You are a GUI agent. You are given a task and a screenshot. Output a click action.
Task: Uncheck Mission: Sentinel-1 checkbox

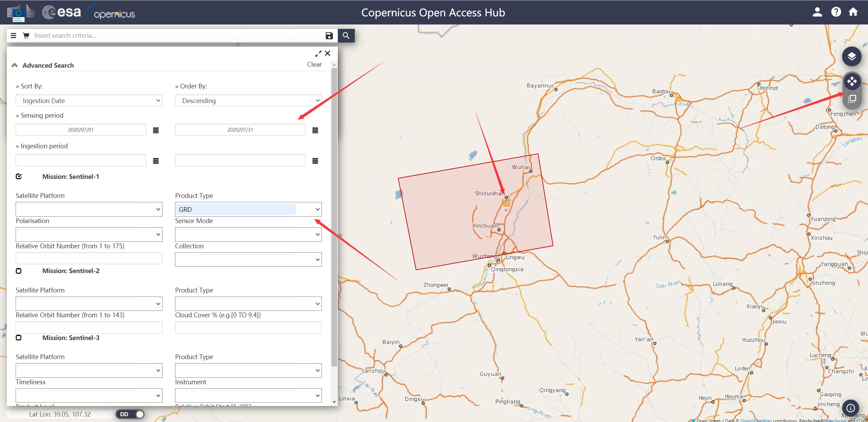pos(19,176)
